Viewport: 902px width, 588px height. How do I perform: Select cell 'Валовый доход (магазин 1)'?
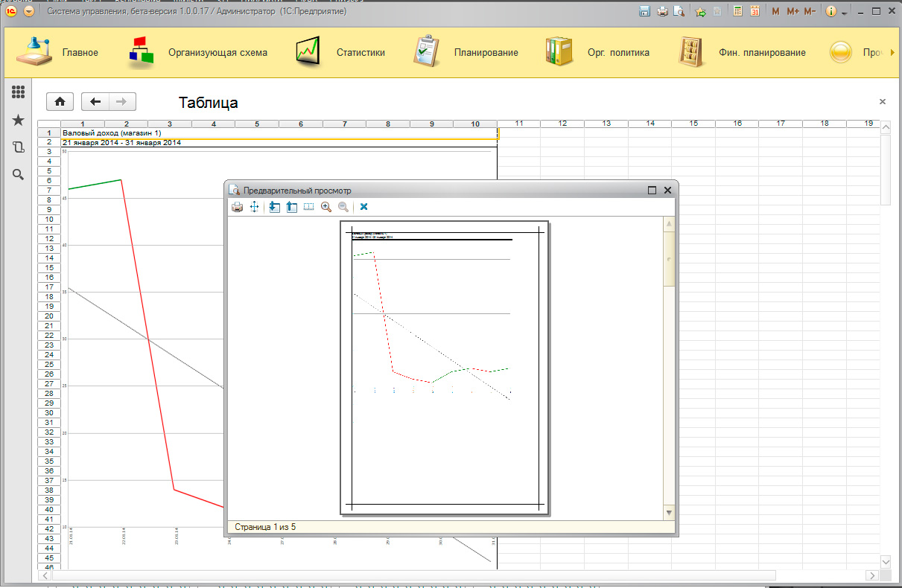coord(279,133)
